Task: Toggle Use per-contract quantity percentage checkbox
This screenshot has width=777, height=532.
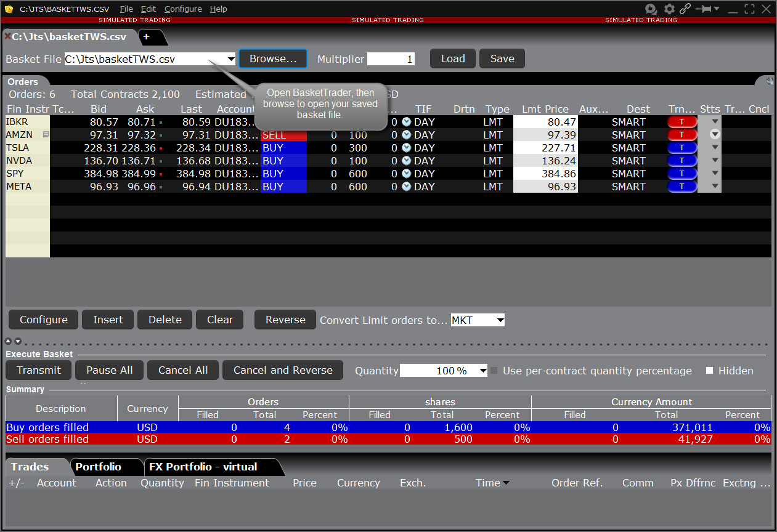Action: click(494, 371)
